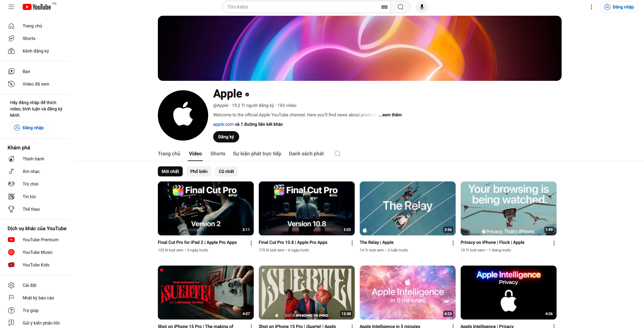Click '19,2 Tr người đăng ký' text
Screen dimensions: 644x328
pos(253,106)
